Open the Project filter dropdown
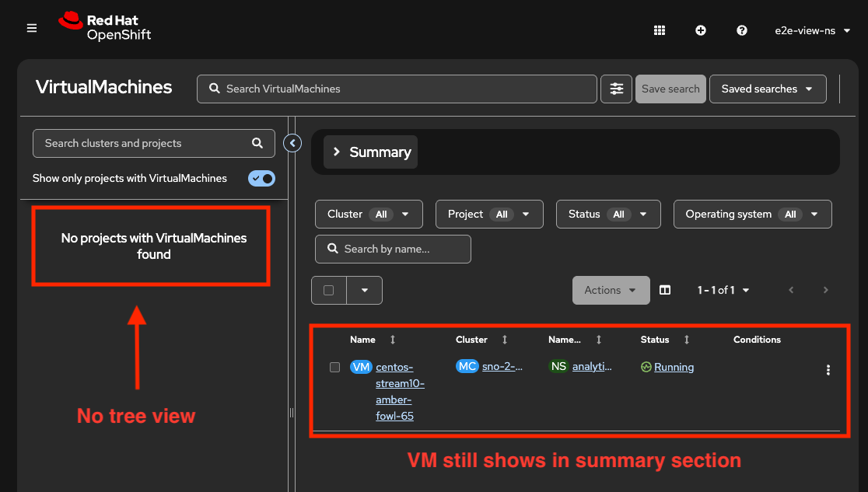The width and height of the screenshot is (868, 492). click(x=489, y=215)
